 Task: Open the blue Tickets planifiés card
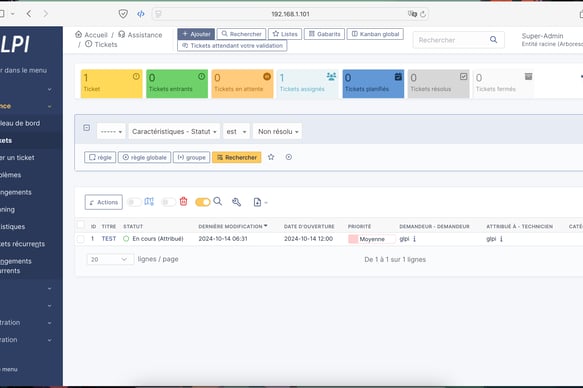373,84
